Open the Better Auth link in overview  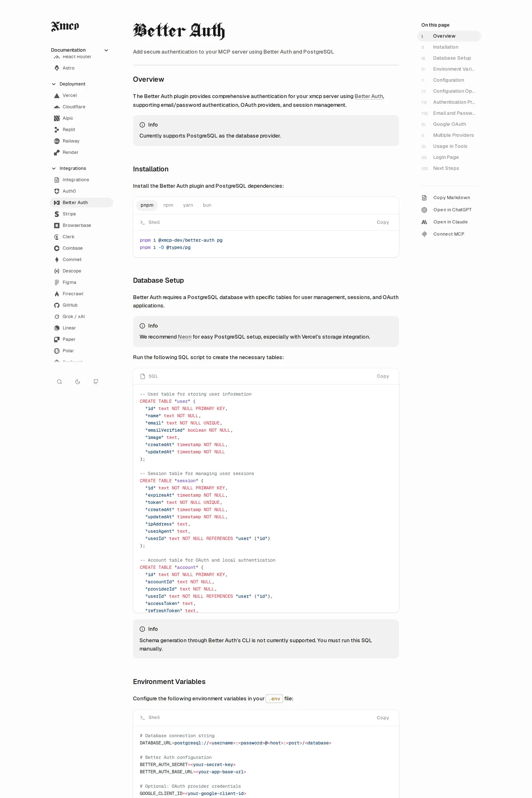pyautogui.click(x=369, y=97)
